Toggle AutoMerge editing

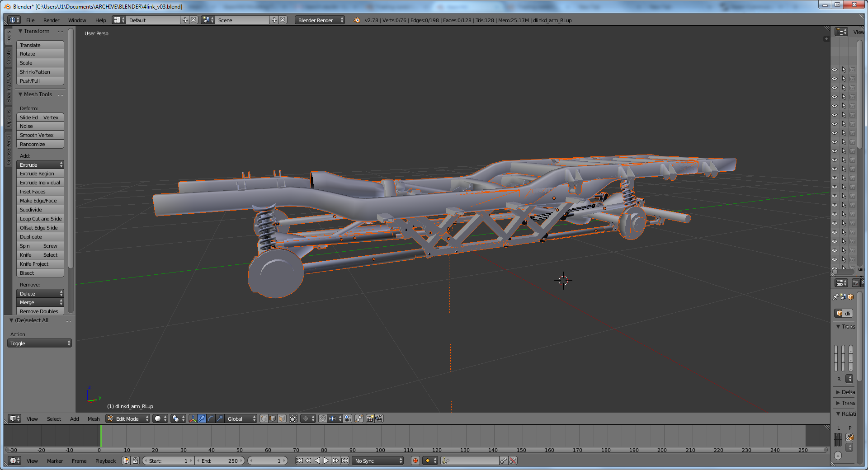(359, 418)
